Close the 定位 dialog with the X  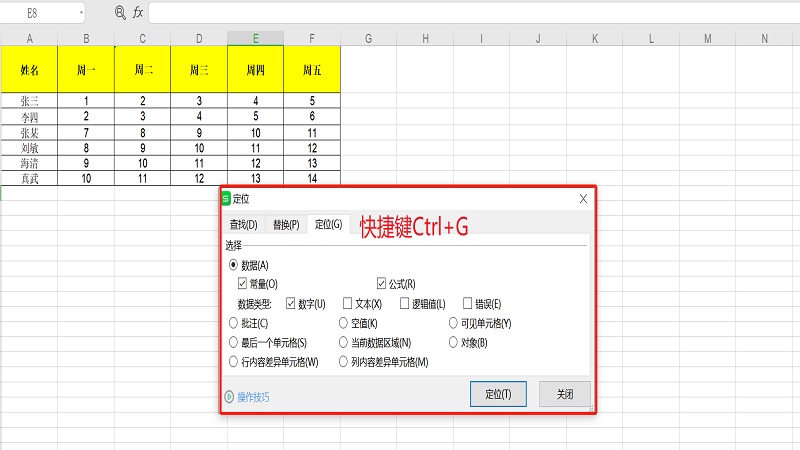583,199
